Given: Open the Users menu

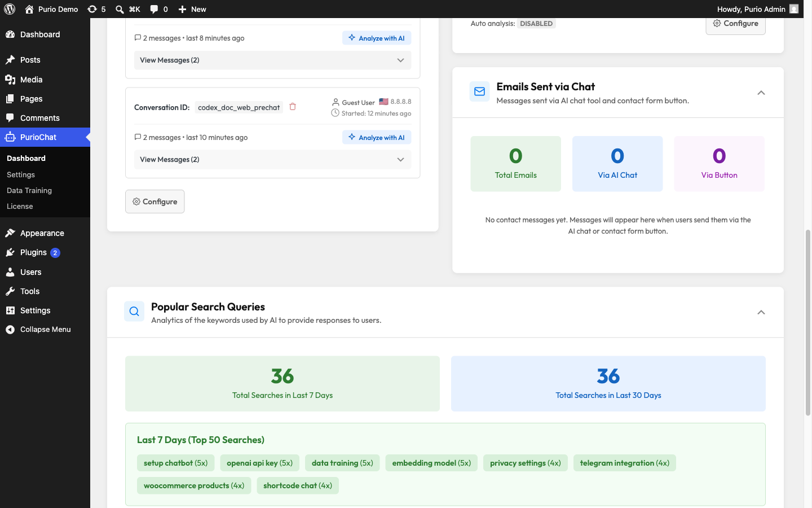Looking at the screenshot, I should (x=45, y=272).
